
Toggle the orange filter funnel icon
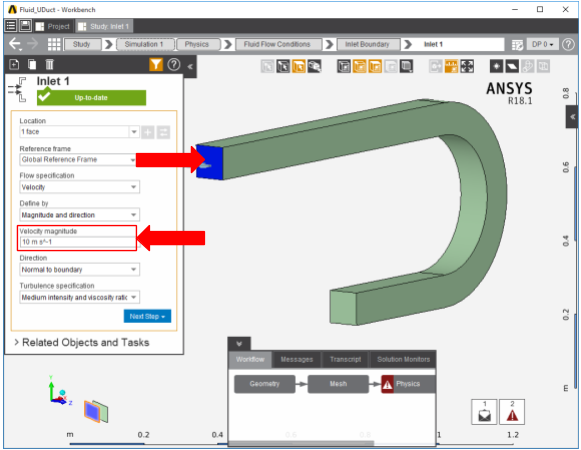tap(156, 64)
